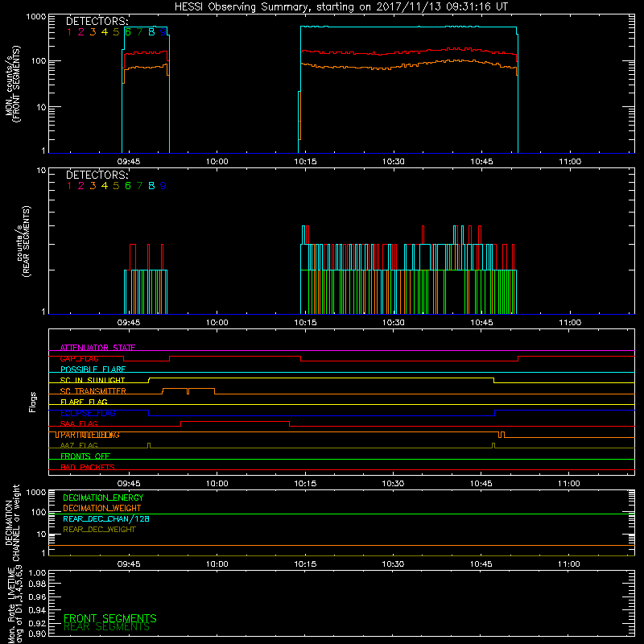
Task: Click the SC_TRANSMITTER flag label
Action: (93, 391)
